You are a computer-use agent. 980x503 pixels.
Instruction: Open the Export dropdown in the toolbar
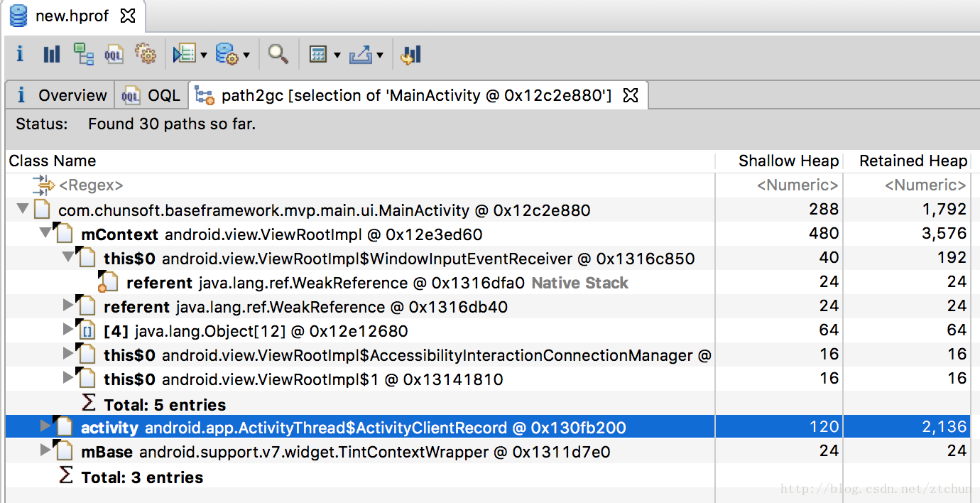(380, 55)
